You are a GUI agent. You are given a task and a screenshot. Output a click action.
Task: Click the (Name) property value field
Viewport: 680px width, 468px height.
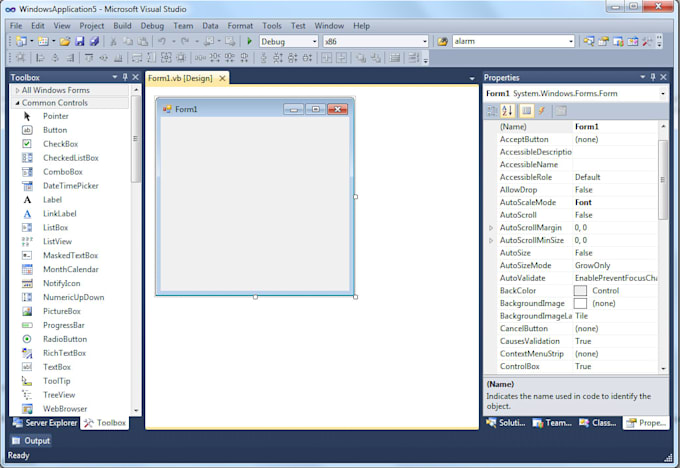coord(613,127)
